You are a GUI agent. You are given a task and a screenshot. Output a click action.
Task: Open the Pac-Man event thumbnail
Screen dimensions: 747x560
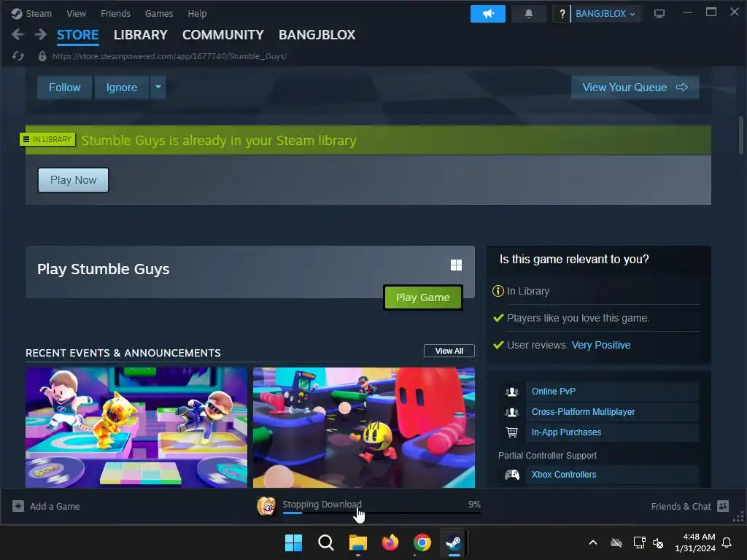click(x=364, y=427)
